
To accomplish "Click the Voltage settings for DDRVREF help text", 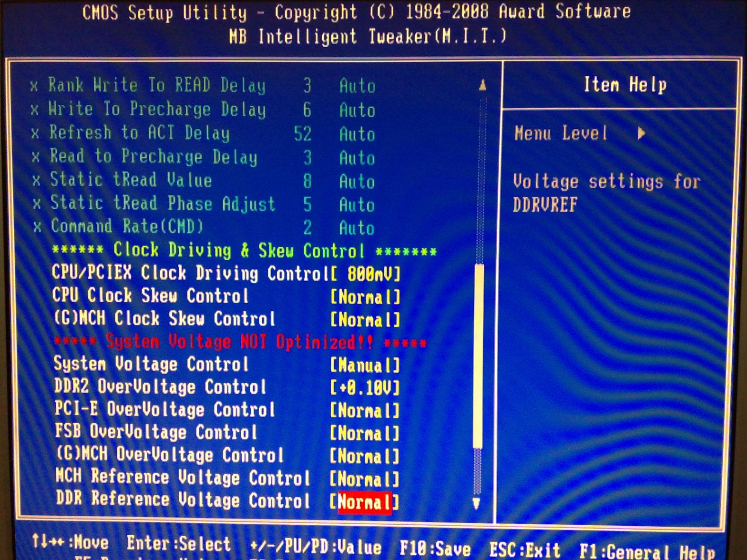I will pyautogui.click(x=606, y=193).
